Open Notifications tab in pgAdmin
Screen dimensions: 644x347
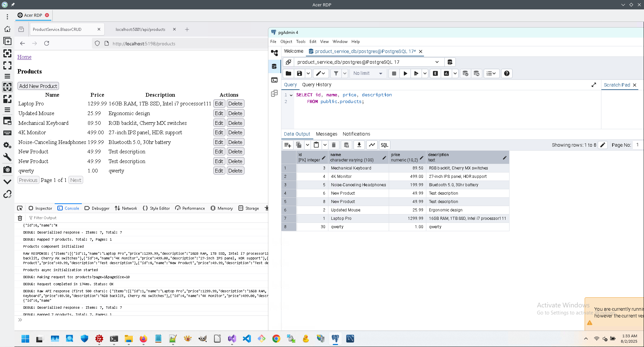pyautogui.click(x=356, y=134)
